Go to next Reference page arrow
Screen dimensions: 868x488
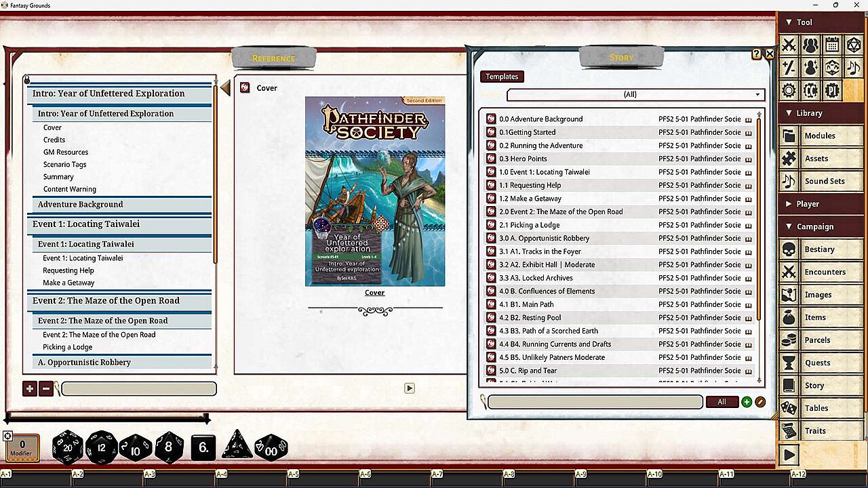pos(409,388)
